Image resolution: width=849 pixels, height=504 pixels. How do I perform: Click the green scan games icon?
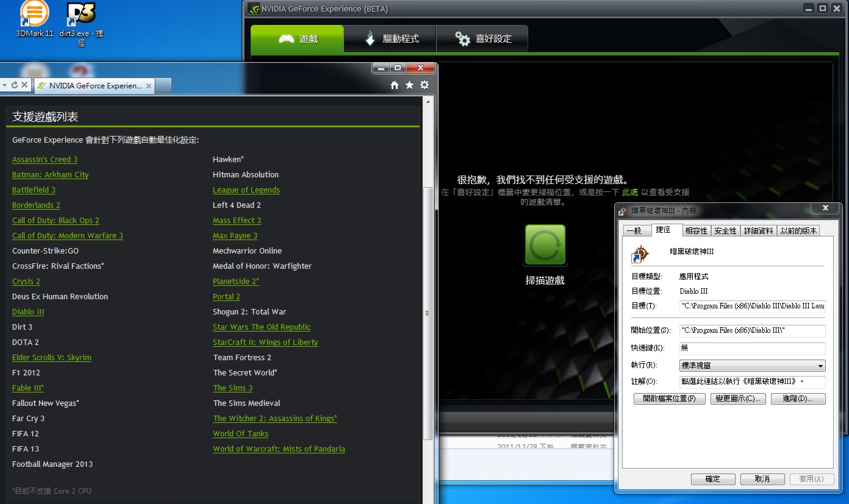coord(545,245)
